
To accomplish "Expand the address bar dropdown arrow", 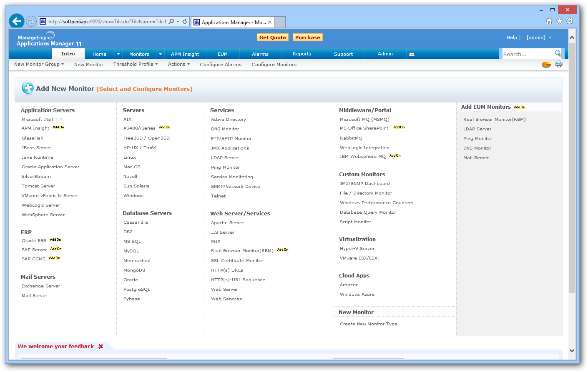I will pos(178,21).
